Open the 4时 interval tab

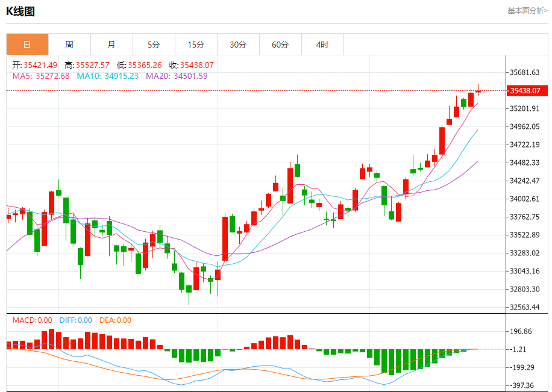pyautogui.click(x=322, y=45)
